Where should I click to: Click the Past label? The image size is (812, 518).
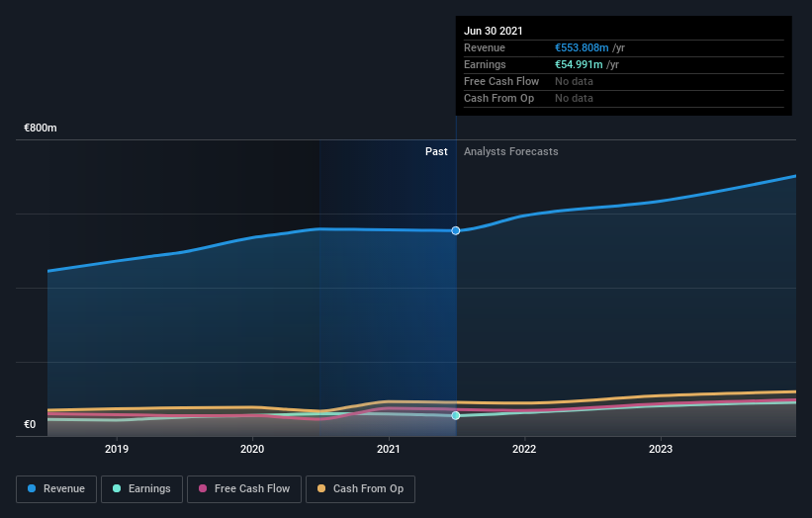(x=436, y=151)
